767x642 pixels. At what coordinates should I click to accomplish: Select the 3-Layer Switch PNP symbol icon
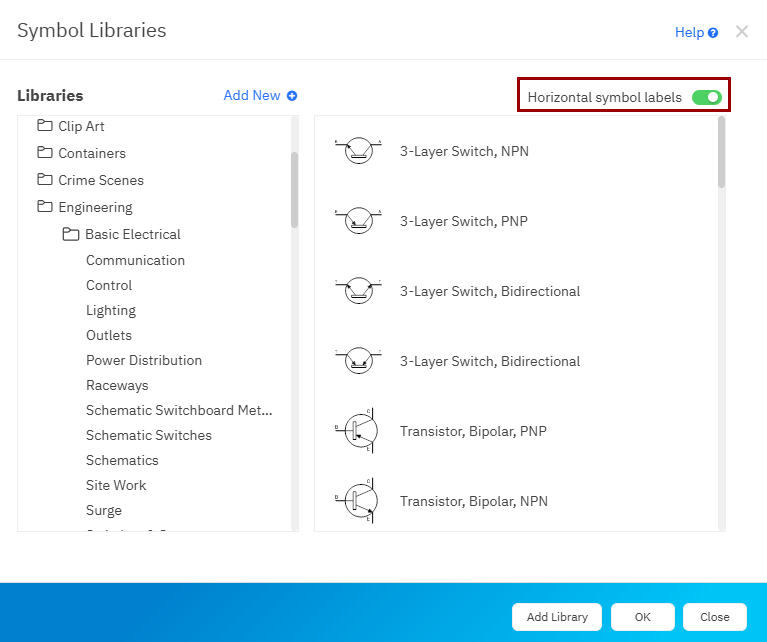click(x=357, y=222)
